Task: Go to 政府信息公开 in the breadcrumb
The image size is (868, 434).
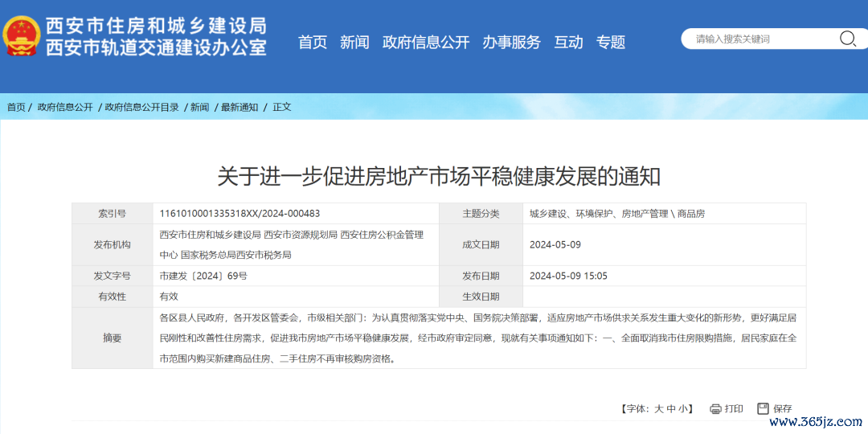Action: pos(65,108)
